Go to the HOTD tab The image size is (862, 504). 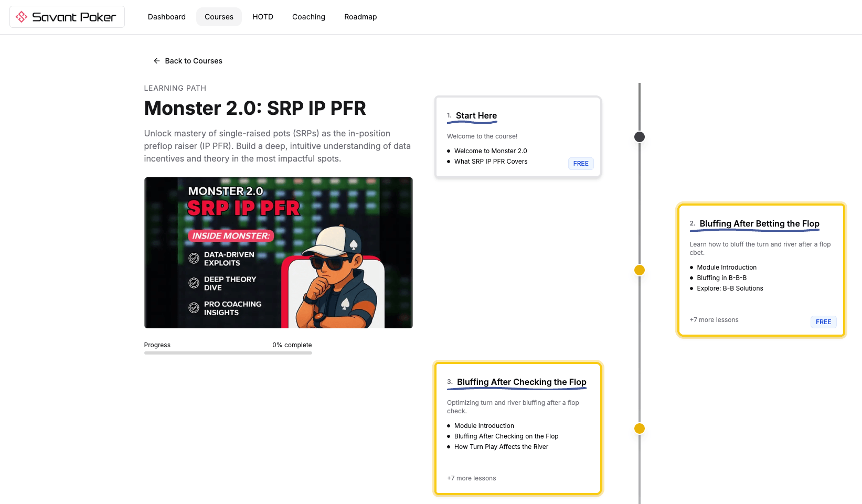pos(263,17)
